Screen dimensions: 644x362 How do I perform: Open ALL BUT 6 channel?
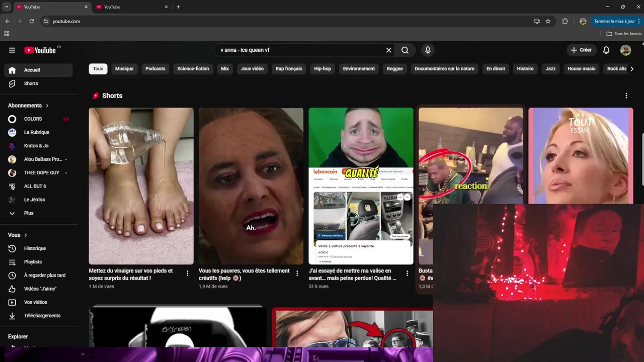pyautogui.click(x=38, y=186)
